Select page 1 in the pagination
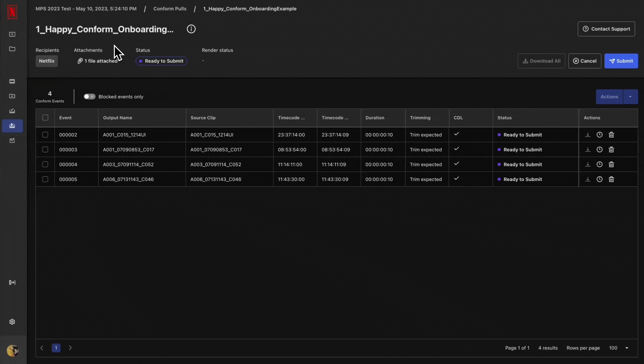The image size is (644, 364). click(56, 348)
